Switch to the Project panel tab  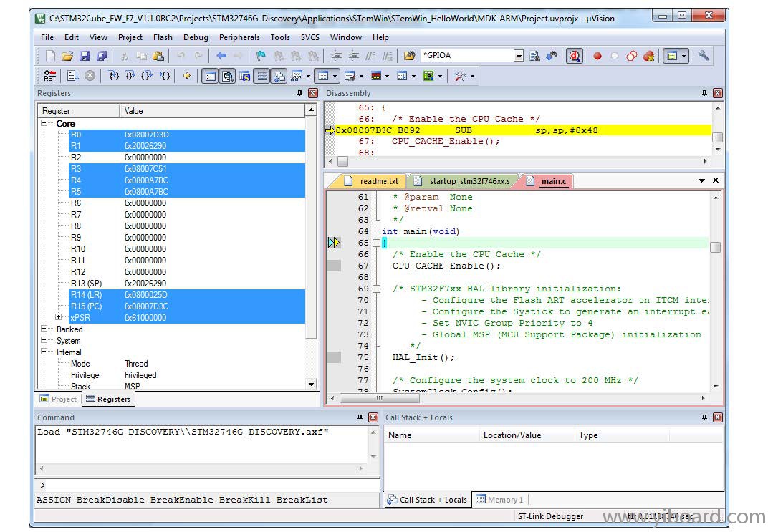(58, 399)
